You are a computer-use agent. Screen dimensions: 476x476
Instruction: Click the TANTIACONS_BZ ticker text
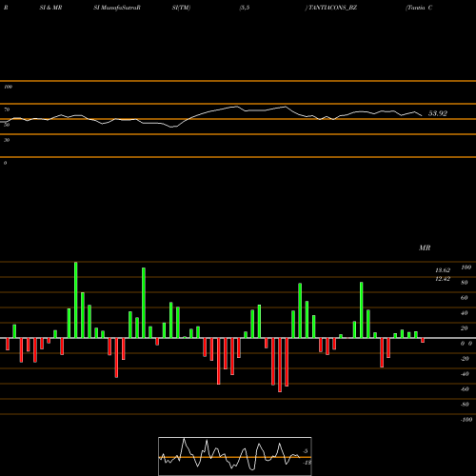point(332,8)
